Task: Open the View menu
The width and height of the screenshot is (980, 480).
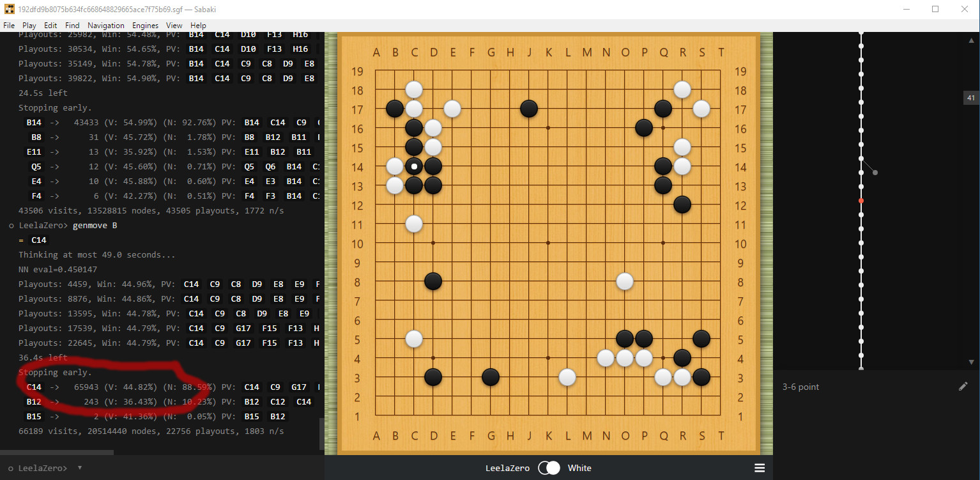Action: pyautogui.click(x=174, y=26)
